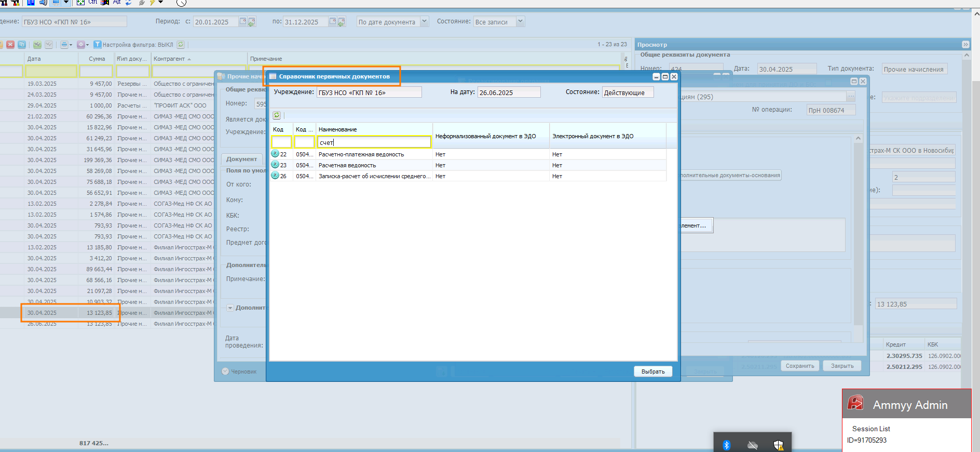The image size is (980, 452).
Task: Click the first Код filter field
Action: [281, 142]
